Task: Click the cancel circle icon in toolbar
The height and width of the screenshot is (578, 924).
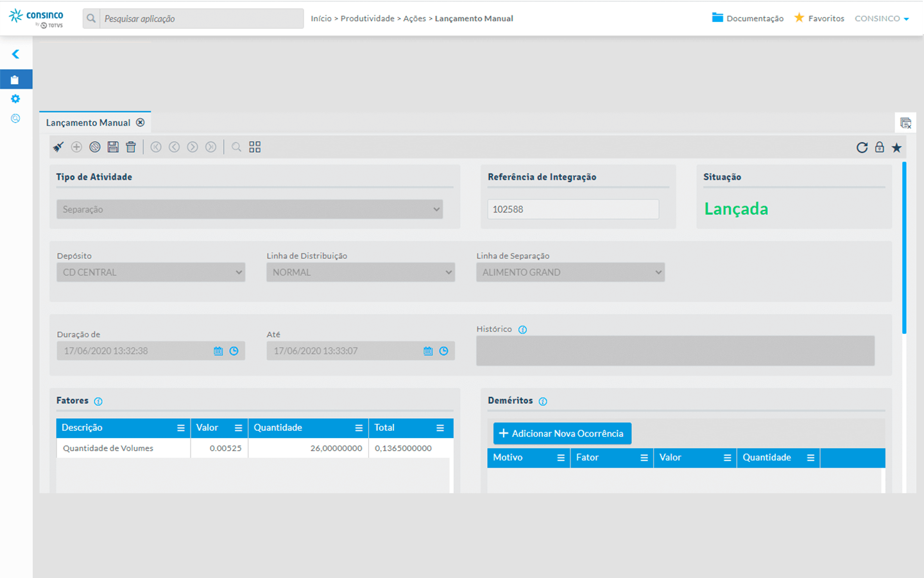Action: click(95, 147)
